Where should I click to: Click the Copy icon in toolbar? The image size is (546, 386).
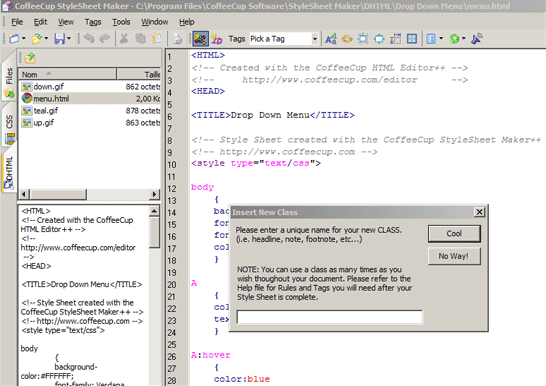pyautogui.click(x=140, y=39)
